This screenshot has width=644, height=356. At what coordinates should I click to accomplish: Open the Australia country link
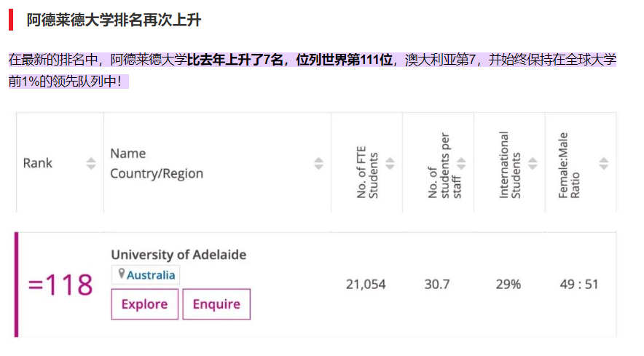pyautogui.click(x=151, y=275)
